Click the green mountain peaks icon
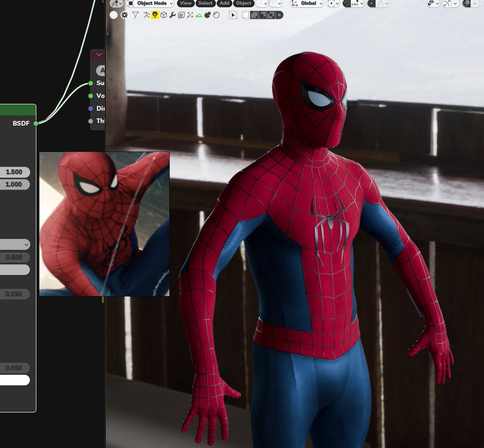 [x=198, y=15]
